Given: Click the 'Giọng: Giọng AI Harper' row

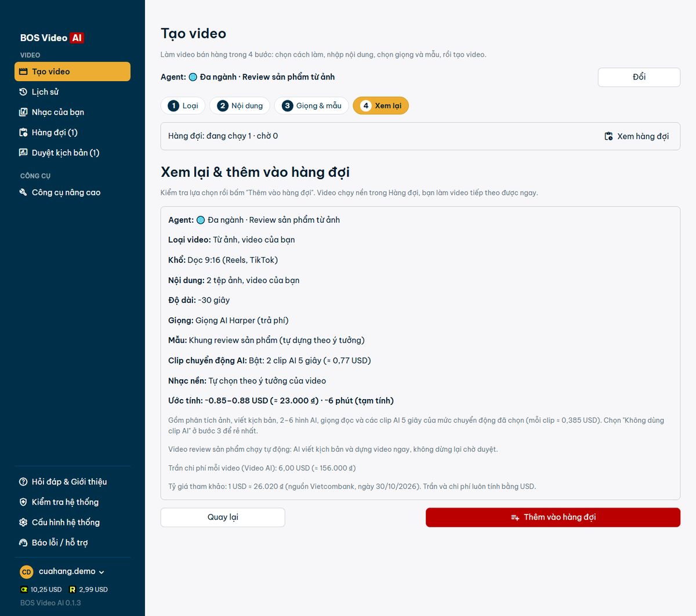Looking at the screenshot, I should [228, 320].
